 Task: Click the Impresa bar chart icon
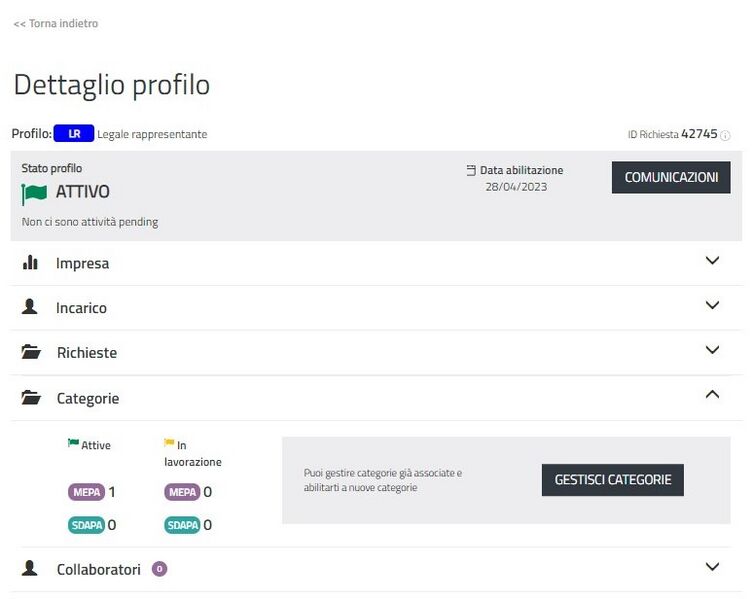point(30,263)
